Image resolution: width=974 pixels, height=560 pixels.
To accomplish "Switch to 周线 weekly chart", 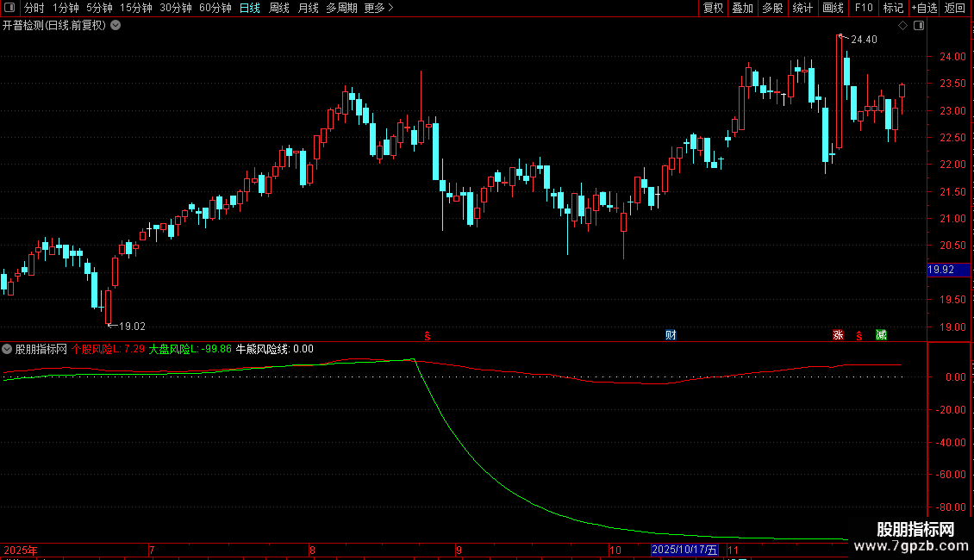I will pos(279,8).
